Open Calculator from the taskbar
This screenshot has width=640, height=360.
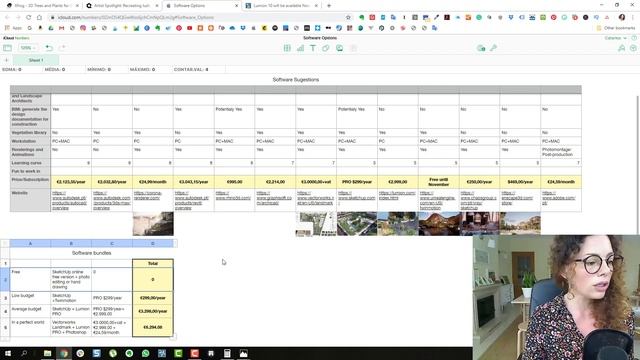click(227, 353)
